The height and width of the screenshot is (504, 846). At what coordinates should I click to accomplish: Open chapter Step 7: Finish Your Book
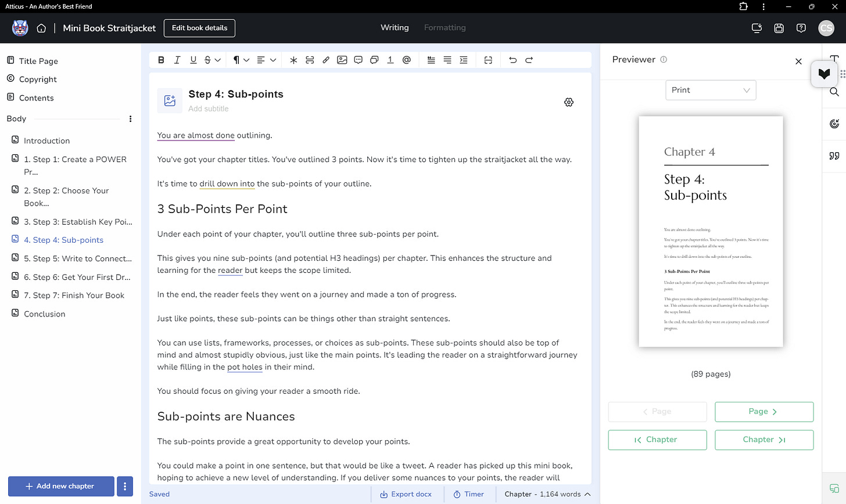(74, 295)
